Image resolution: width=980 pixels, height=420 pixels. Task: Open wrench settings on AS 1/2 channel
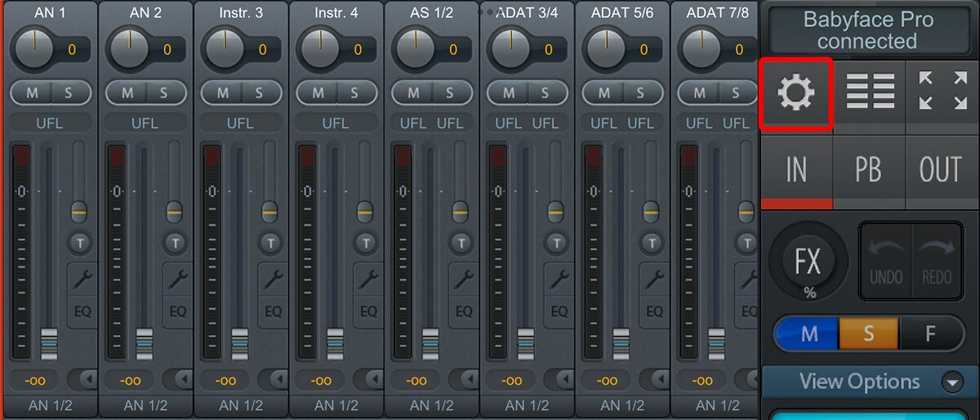tap(464, 280)
